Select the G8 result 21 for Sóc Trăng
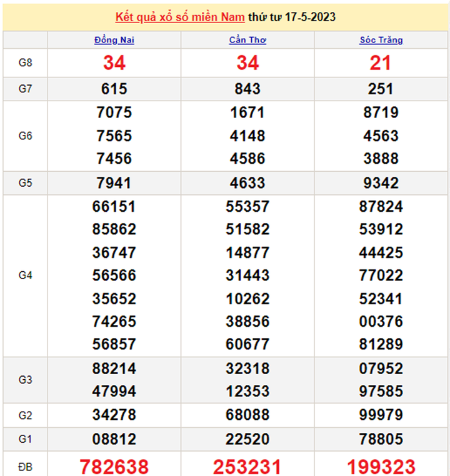This screenshot has width=450, height=476. (381, 63)
